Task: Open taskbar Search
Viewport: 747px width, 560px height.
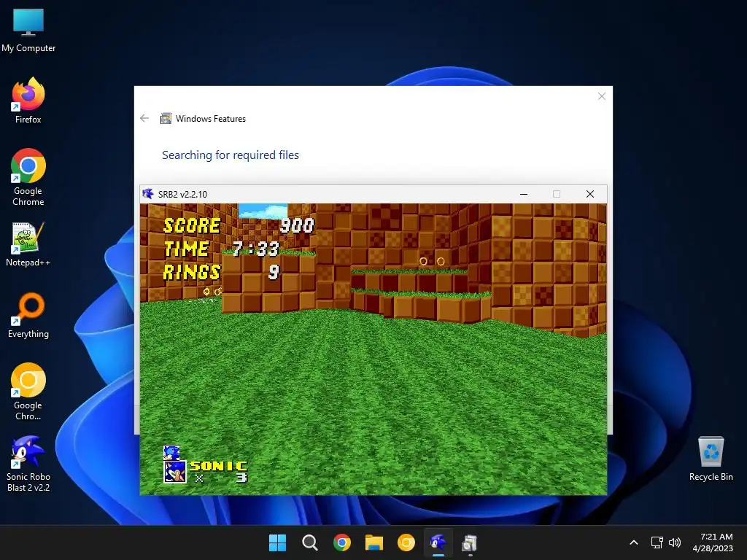Action: [x=309, y=542]
